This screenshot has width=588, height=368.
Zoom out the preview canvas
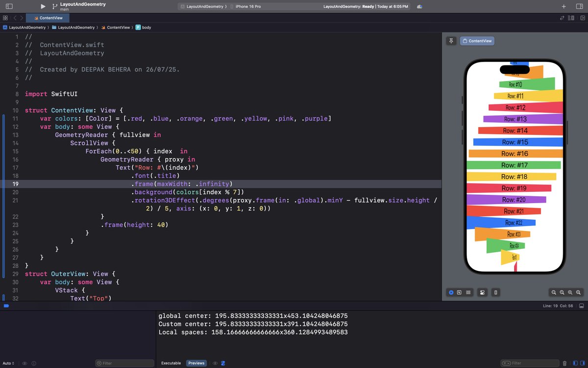coord(554,292)
